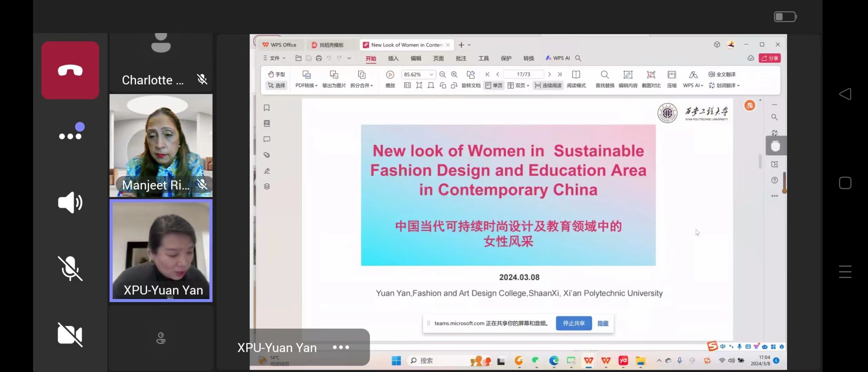Hang up the call with red button

(70, 70)
